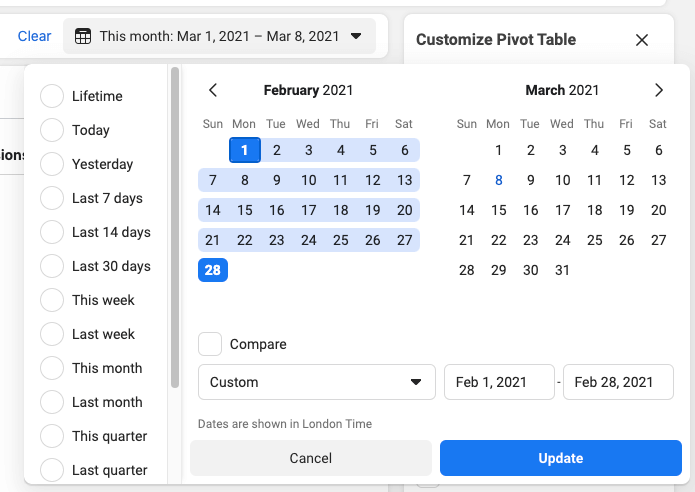Click the preset list vertical scrollbar

pyautogui.click(x=175, y=227)
